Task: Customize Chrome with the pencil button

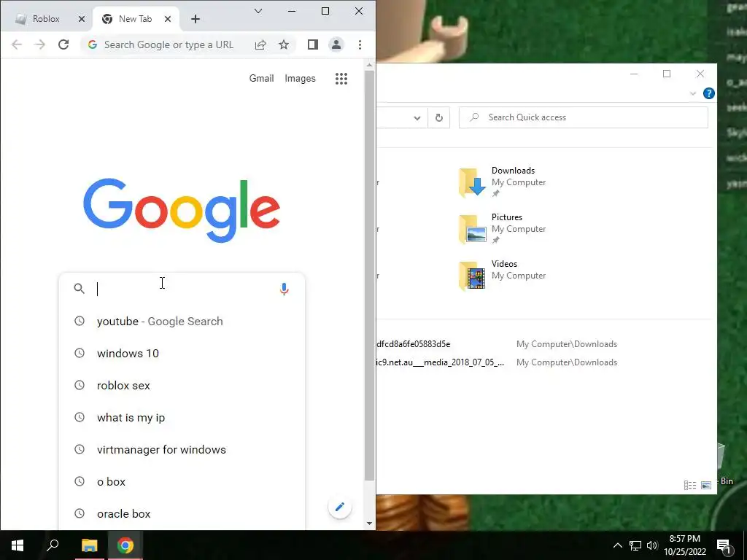Action: (x=340, y=507)
